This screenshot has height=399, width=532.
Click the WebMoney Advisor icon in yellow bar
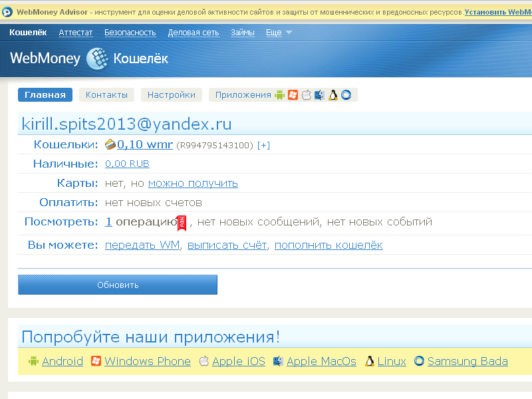click(x=7, y=12)
